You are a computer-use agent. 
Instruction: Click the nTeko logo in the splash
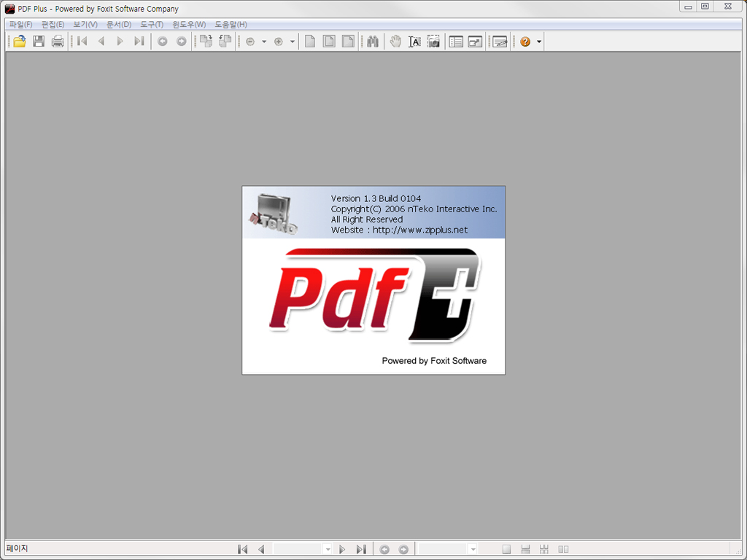pos(274,214)
